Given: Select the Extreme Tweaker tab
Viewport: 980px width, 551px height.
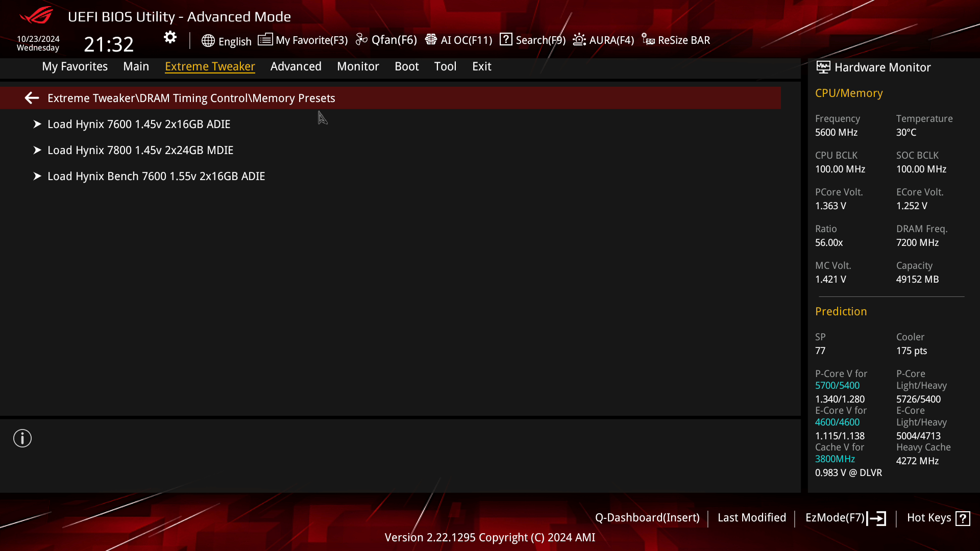Looking at the screenshot, I should click(210, 66).
